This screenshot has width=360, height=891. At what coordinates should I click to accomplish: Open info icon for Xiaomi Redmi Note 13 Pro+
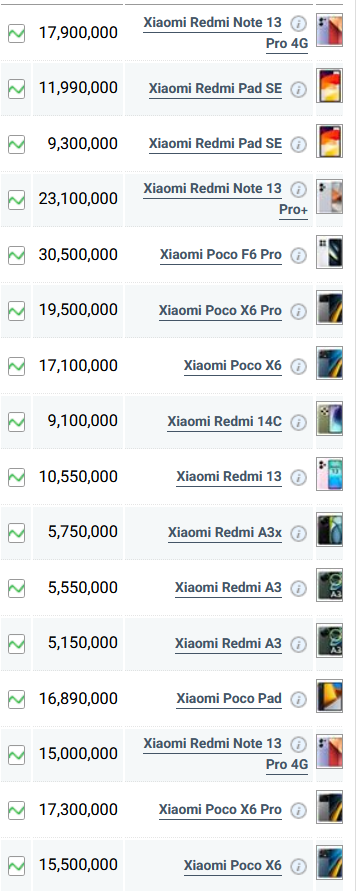[x=299, y=189]
